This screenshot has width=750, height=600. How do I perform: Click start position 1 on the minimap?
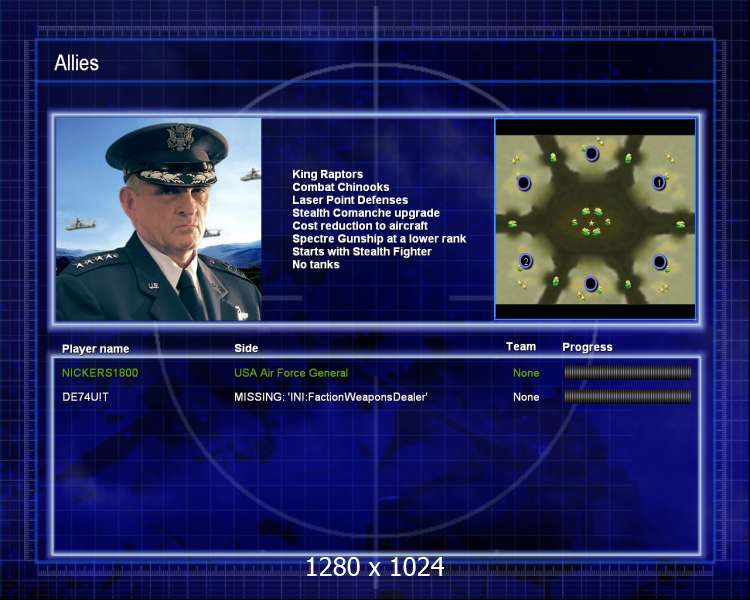[659, 182]
